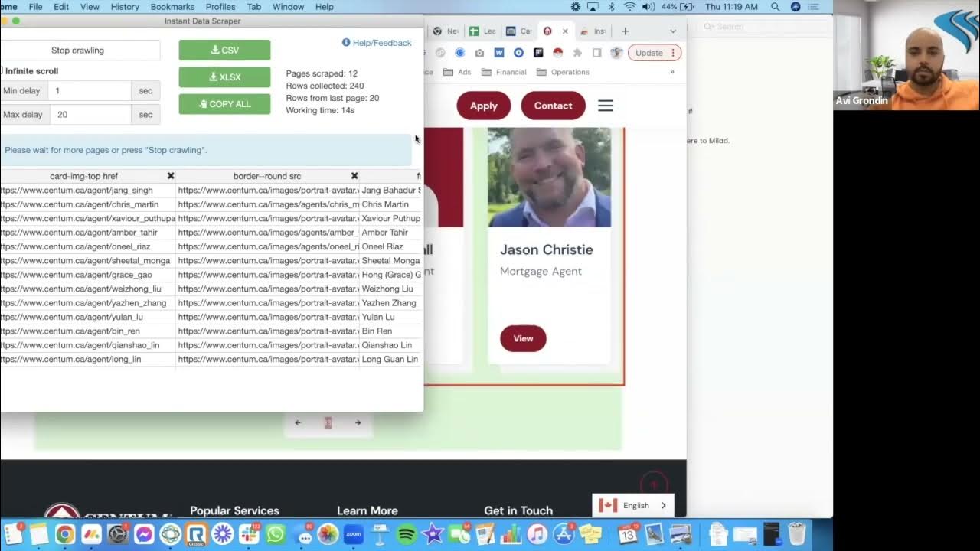
Task: Download scraped data as CSV
Action: 224,50
